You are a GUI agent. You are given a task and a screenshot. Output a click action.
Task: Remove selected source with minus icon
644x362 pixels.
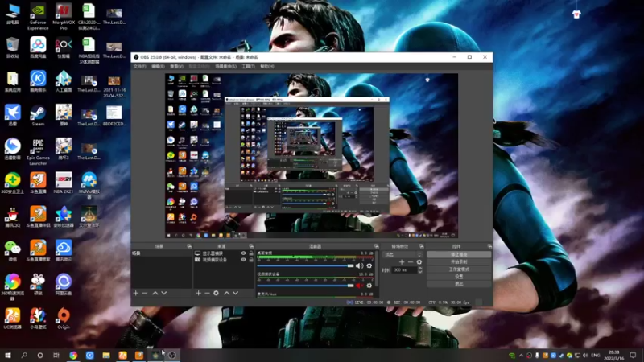pos(207,293)
